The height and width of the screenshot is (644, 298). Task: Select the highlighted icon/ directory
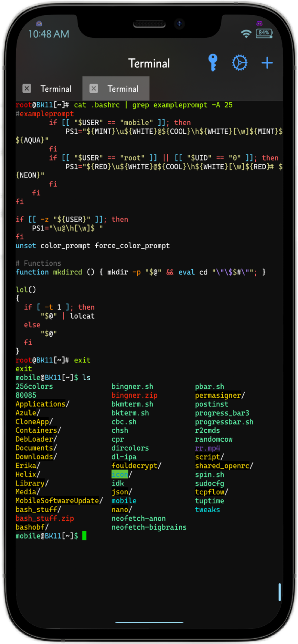122,474
